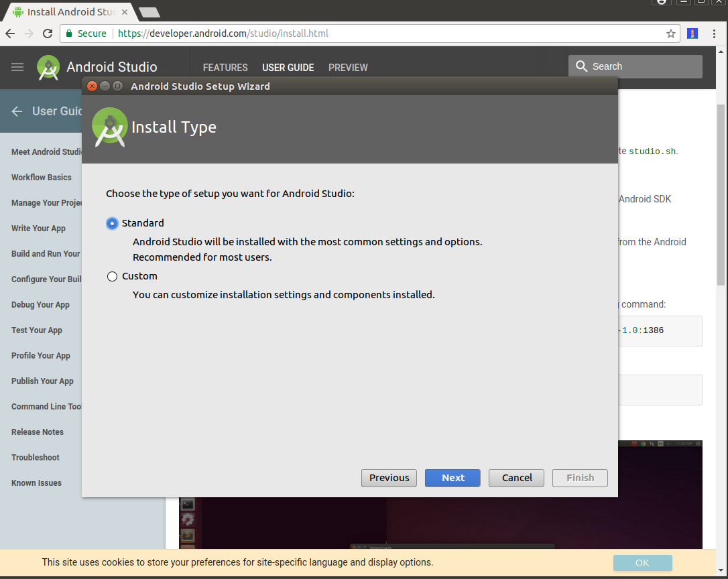Return to the Previous wizard step
728x579 pixels.
coord(389,478)
